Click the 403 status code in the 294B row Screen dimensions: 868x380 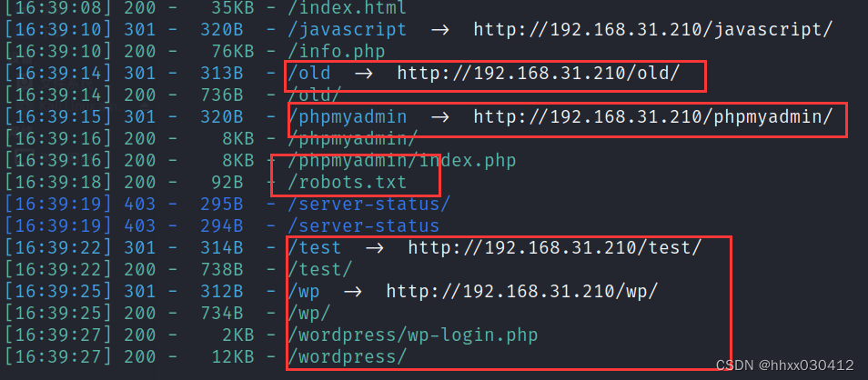pos(140,226)
